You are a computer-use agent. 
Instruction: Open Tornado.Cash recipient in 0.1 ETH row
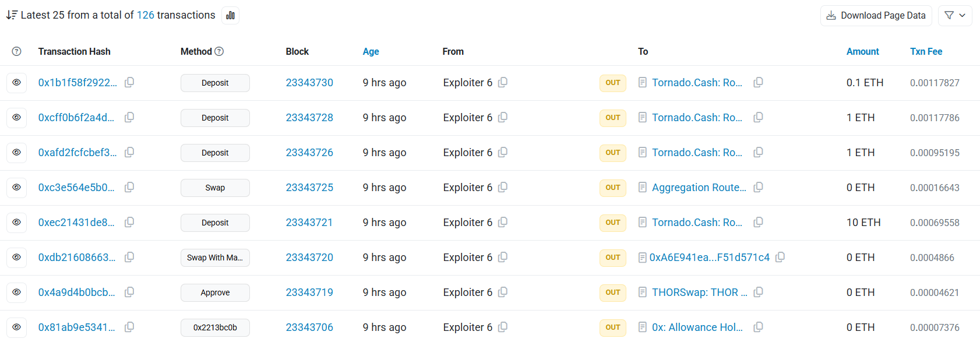pyautogui.click(x=697, y=83)
